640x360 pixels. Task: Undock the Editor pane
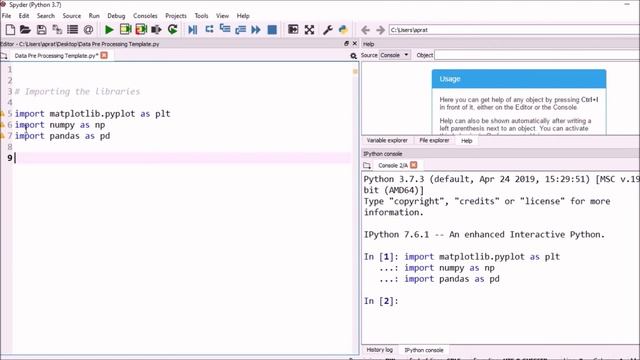coord(347,43)
